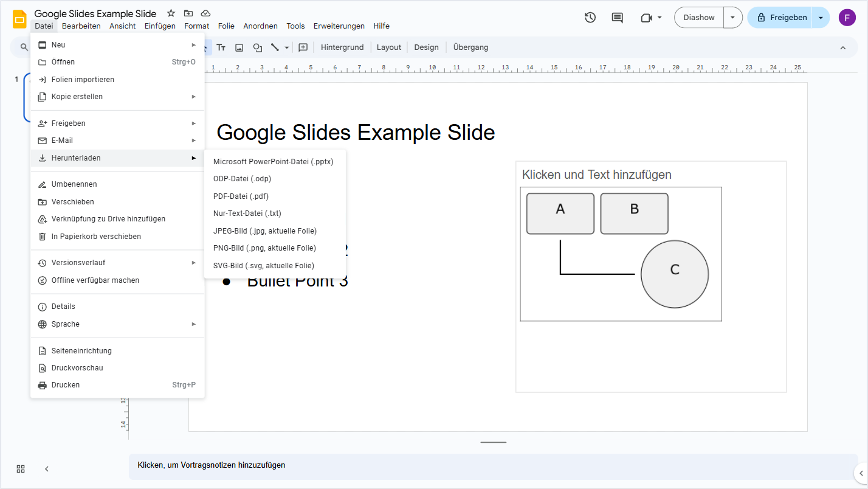Screen dimensions: 868x489
Task: Collapse the filmstrip with the left chevron
Action: pyautogui.click(x=47, y=469)
